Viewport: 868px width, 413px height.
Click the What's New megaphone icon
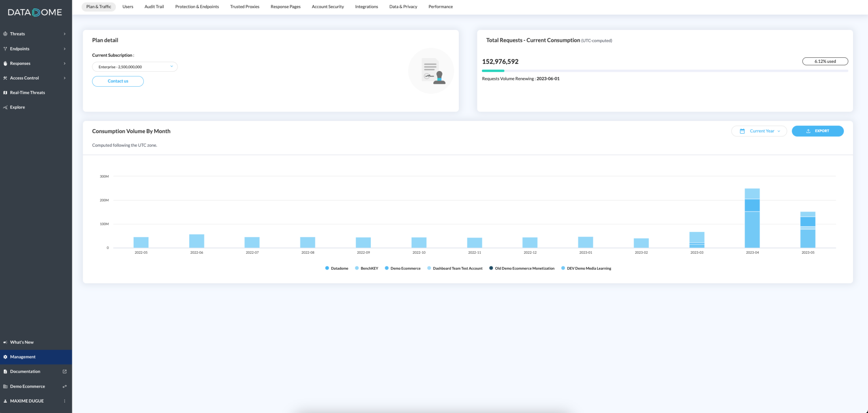5,342
